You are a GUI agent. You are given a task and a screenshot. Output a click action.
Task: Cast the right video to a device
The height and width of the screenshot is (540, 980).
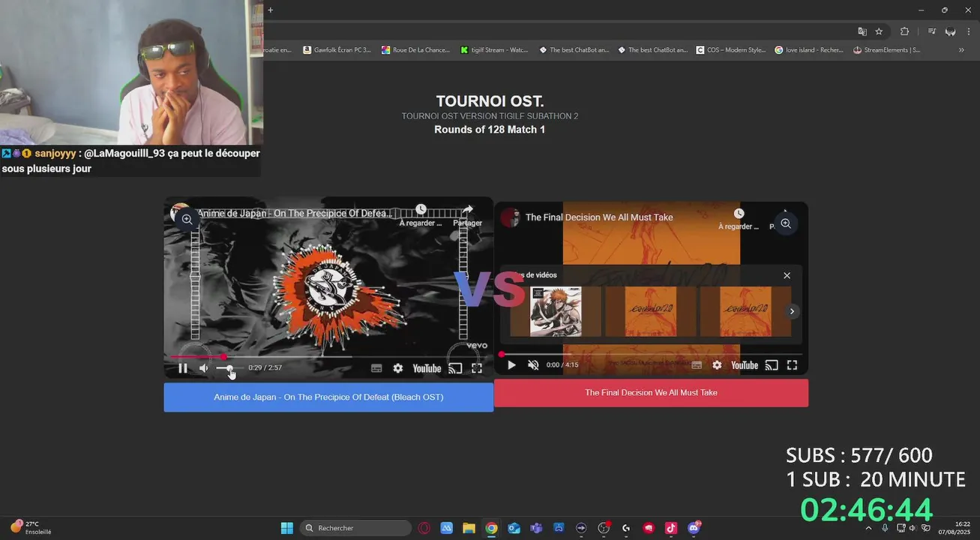tap(772, 365)
